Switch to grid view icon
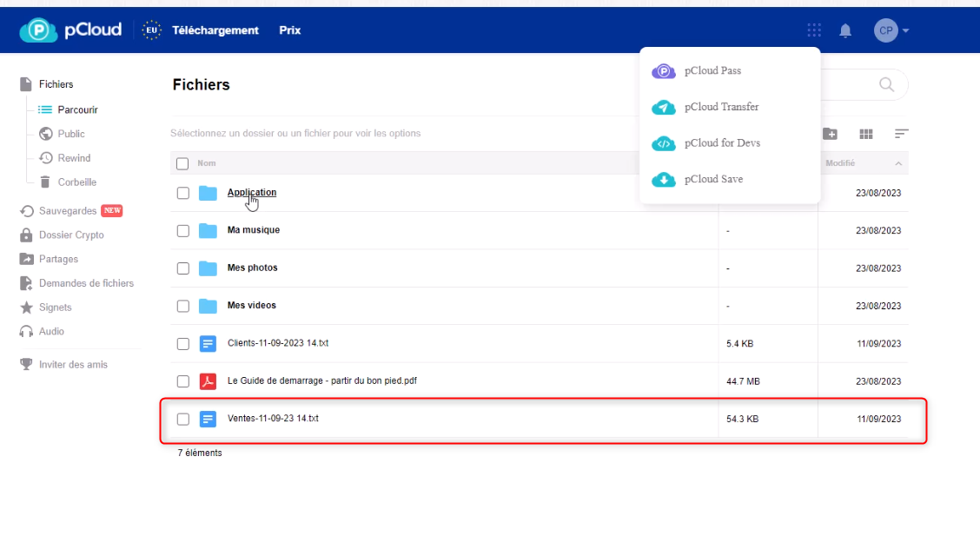980x536 pixels. [x=865, y=134]
